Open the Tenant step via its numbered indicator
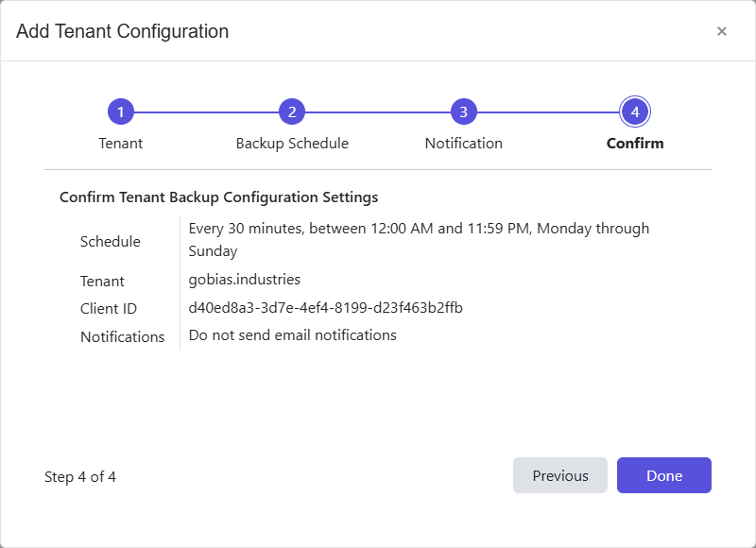The width and height of the screenshot is (756, 548). (x=121, y=111)
